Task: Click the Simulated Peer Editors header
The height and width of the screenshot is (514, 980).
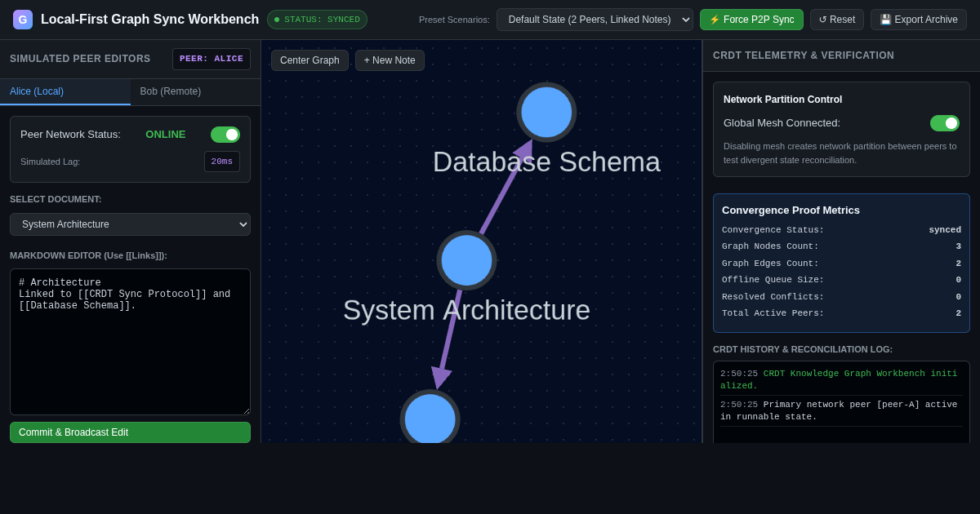Action: (x=80, y=59)
